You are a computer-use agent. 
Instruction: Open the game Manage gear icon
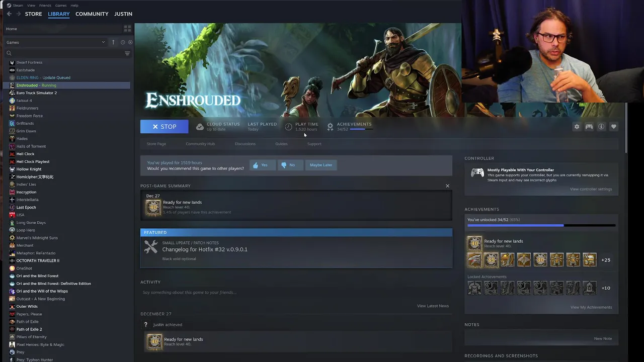click(x=577, y=127)
